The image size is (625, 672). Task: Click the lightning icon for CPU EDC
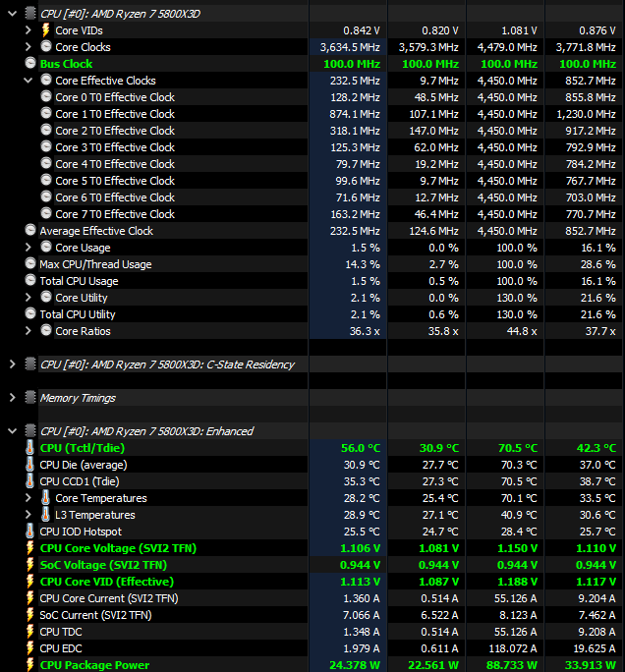30,648
